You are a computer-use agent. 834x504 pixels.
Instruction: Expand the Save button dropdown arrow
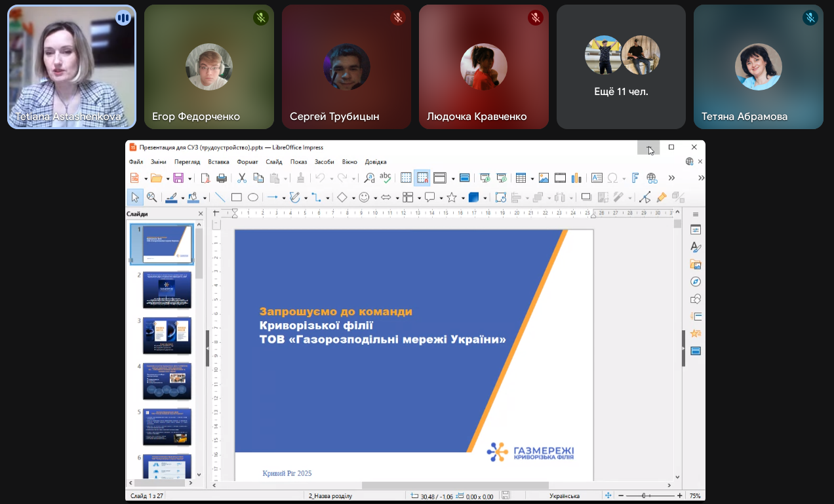[190, 178]
